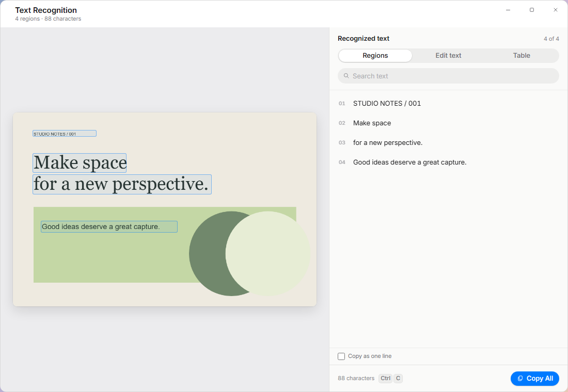Close the Text Recognition window

555,10
